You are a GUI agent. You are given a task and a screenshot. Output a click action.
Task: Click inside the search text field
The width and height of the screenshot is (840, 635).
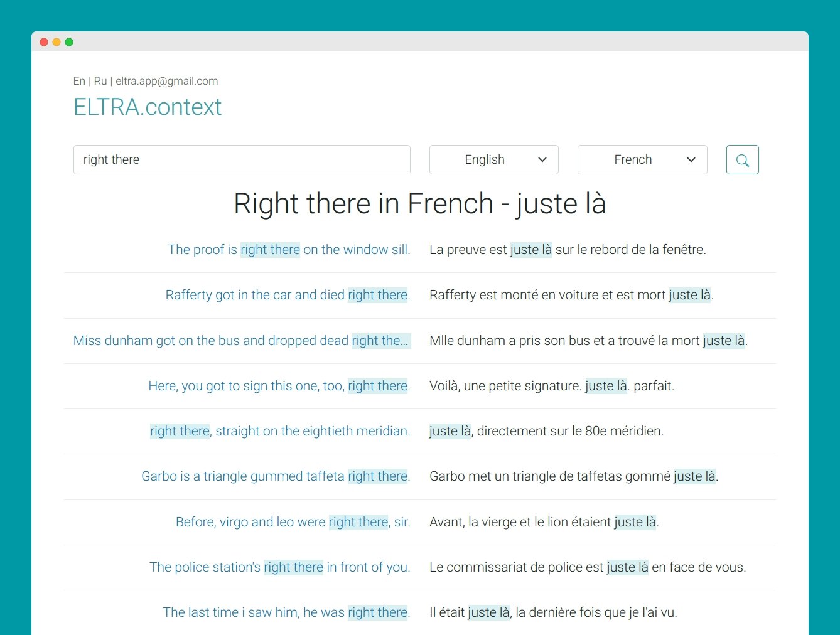click(x=242, y=159)
